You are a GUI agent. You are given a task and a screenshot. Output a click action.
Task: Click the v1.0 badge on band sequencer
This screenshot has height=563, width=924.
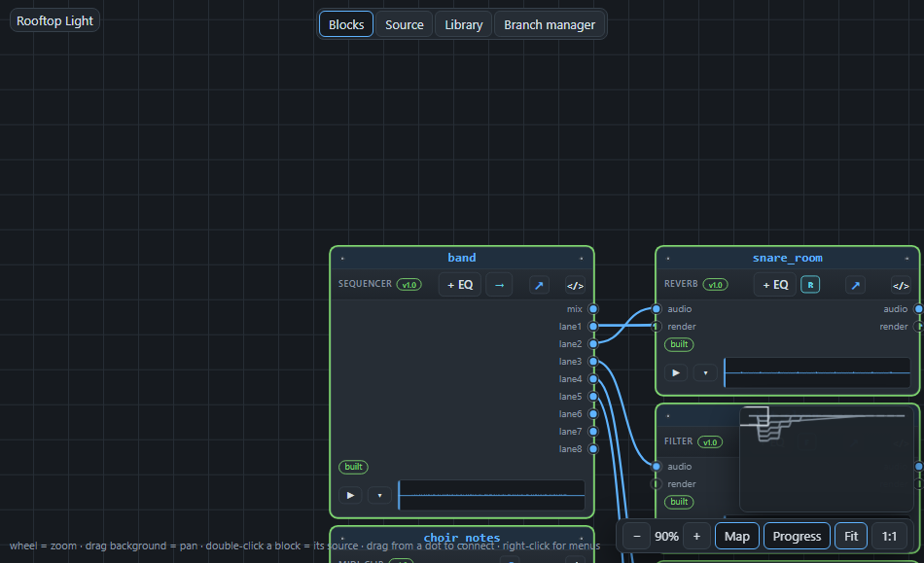point(409,285)
